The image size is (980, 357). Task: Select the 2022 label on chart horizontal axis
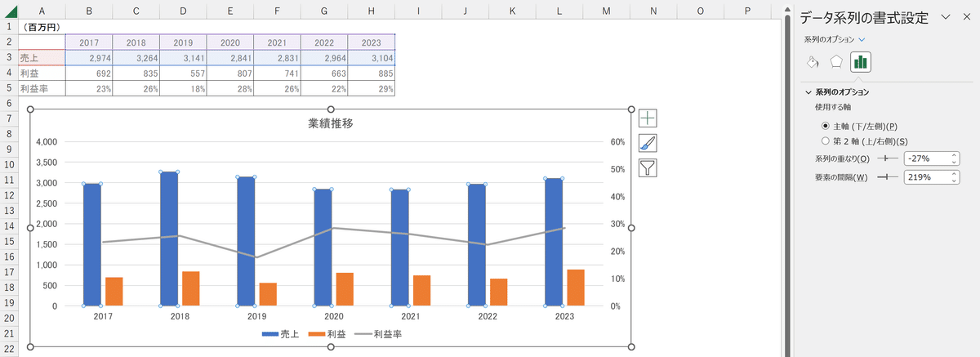(488, 316)
